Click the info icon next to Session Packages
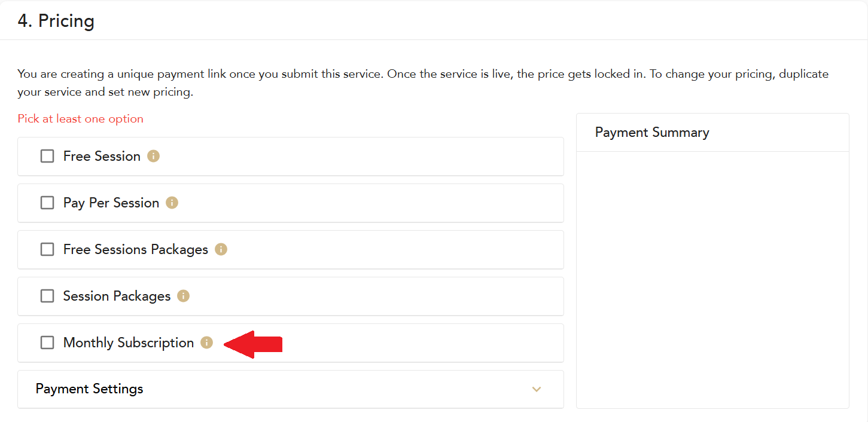Screen dimensions: 868x422 pyautogui.click(x=183, y=296)
